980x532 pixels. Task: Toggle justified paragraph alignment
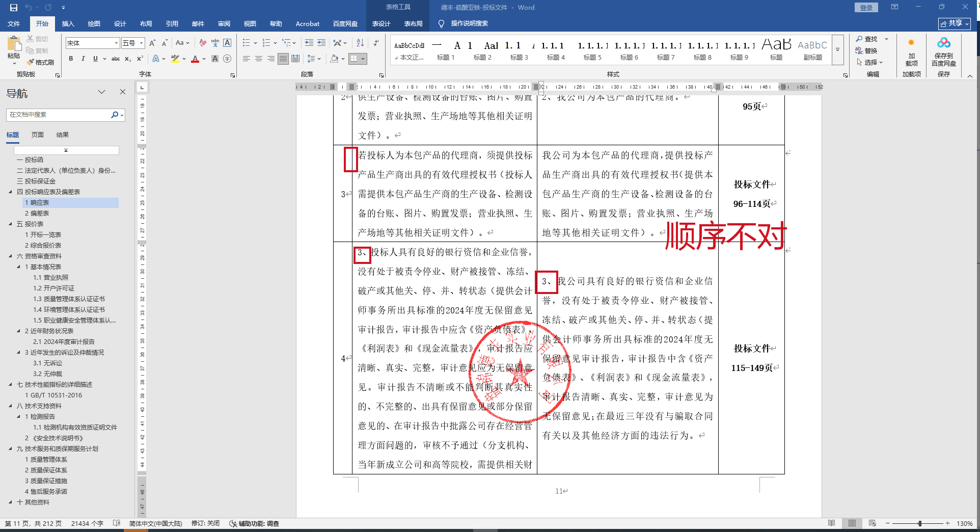[x=283, y=59]
